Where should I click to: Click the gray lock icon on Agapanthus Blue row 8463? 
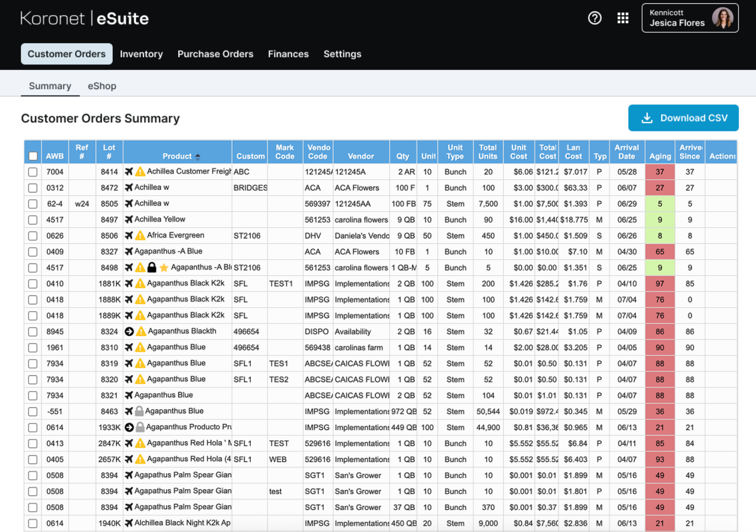[x=139, y=411]
